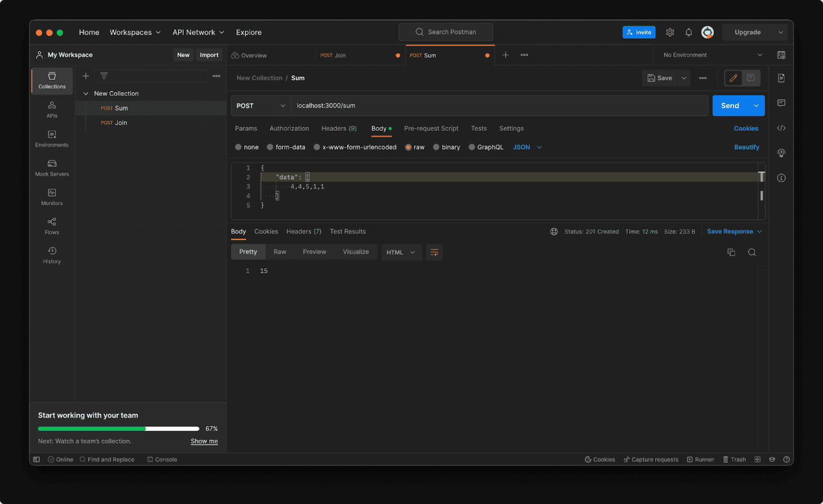Choose the form-data body option
Image resolution: width=823 pixels, height=504 pixels.
point(286,147)
